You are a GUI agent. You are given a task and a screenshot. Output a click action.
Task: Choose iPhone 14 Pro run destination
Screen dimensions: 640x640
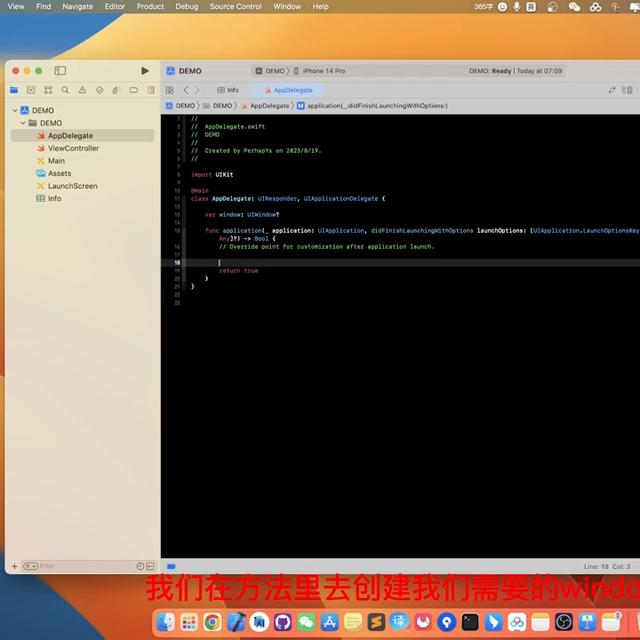pos(320,71)
